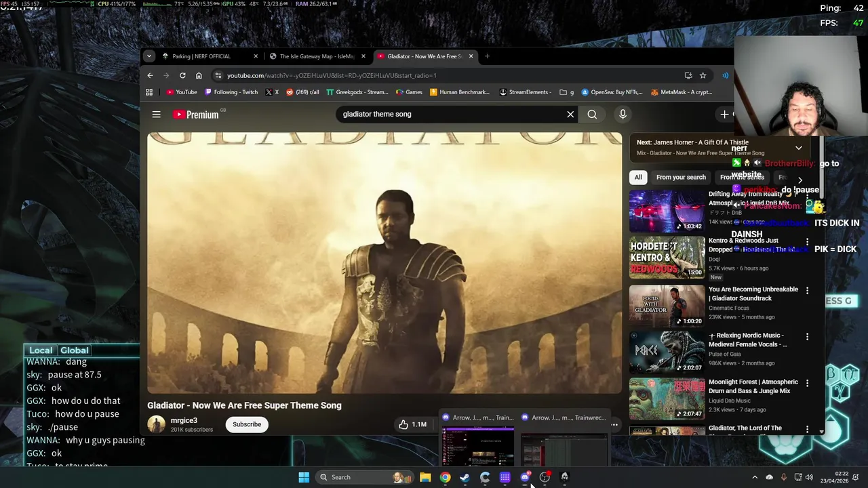Viewport: 868px width, 488px height.
Task: Open Discord from the taskbar
Action: point(525,477)
